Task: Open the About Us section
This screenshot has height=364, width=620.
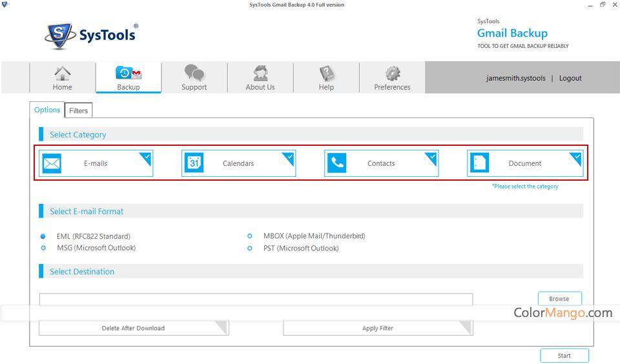Action: (260, 78)
